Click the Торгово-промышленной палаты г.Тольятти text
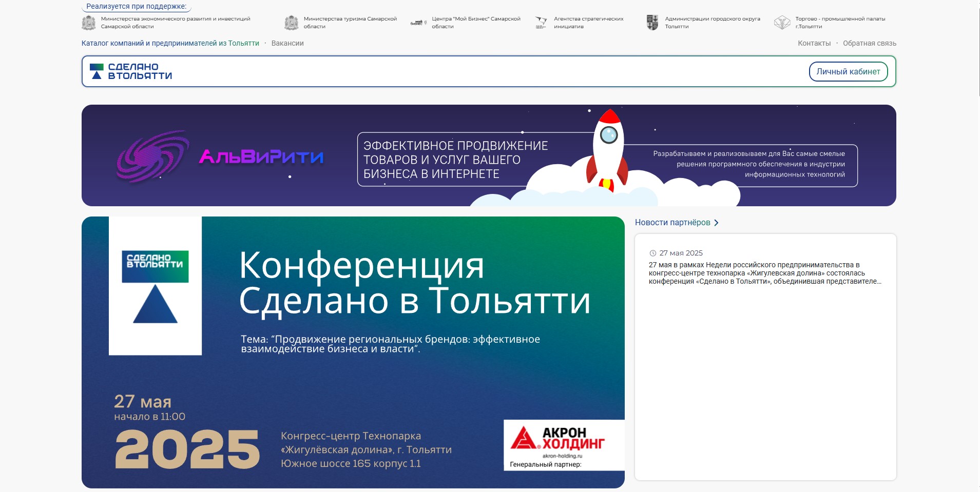The height and width of the screenshot is (492, 980). coord(840,23)
